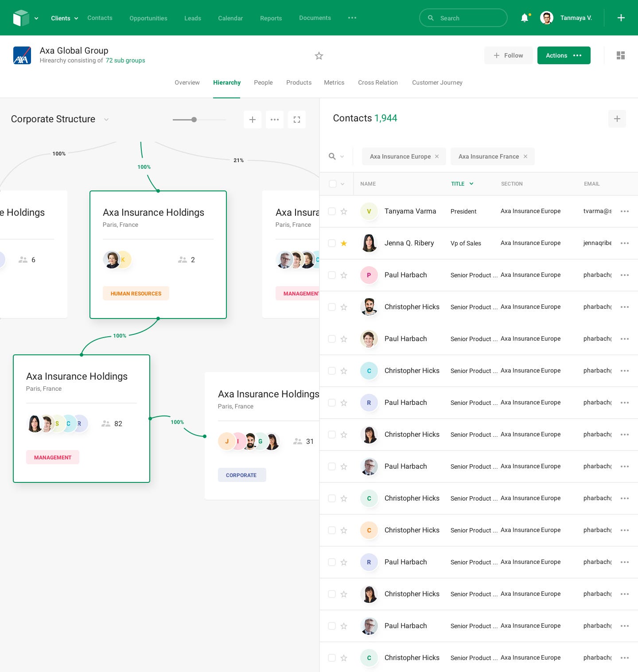
Task: Click Vp of Sales title cell
Action: (466, 243)
